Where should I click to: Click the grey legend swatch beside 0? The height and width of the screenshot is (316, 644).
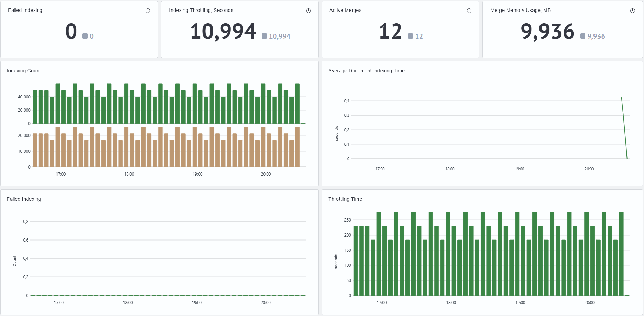pos(85,36)
